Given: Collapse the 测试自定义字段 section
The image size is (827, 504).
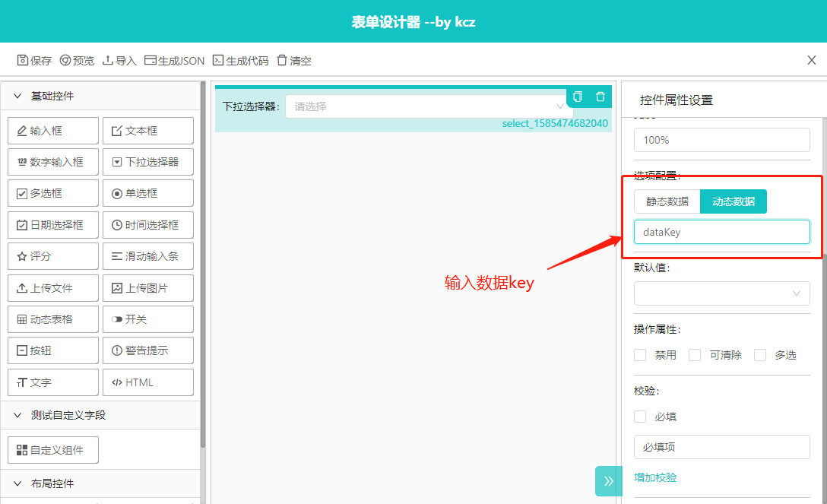Looking at the screenshot, I should (x=17, y=415).
